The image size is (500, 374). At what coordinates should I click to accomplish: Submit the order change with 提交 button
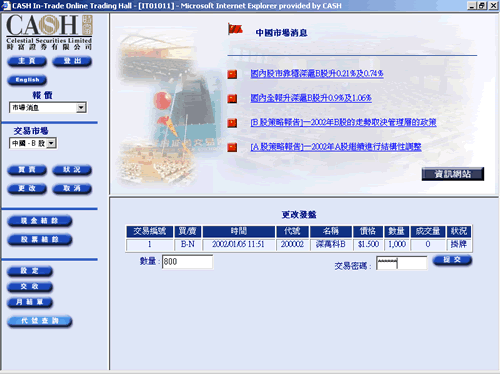pos(452,260)
